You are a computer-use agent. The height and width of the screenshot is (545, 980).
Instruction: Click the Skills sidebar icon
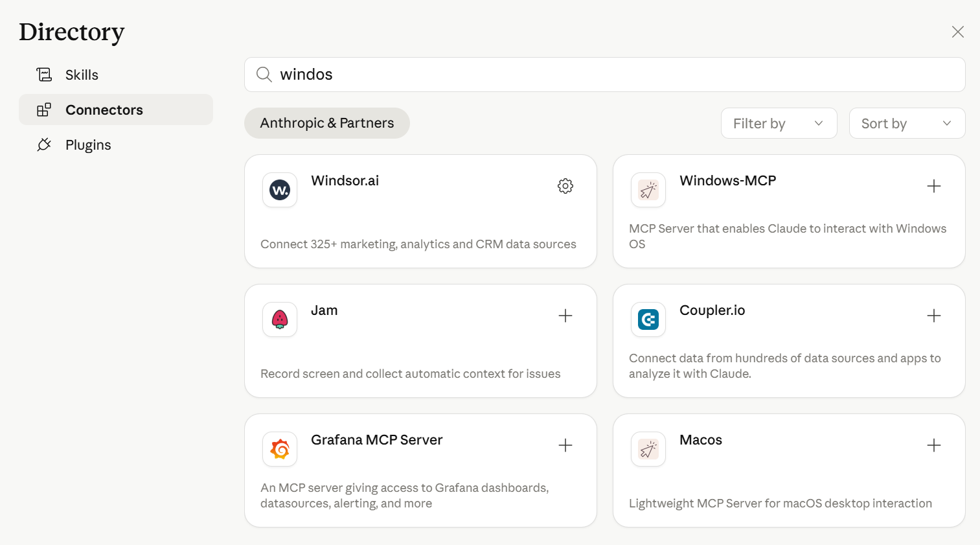[43, 74]
